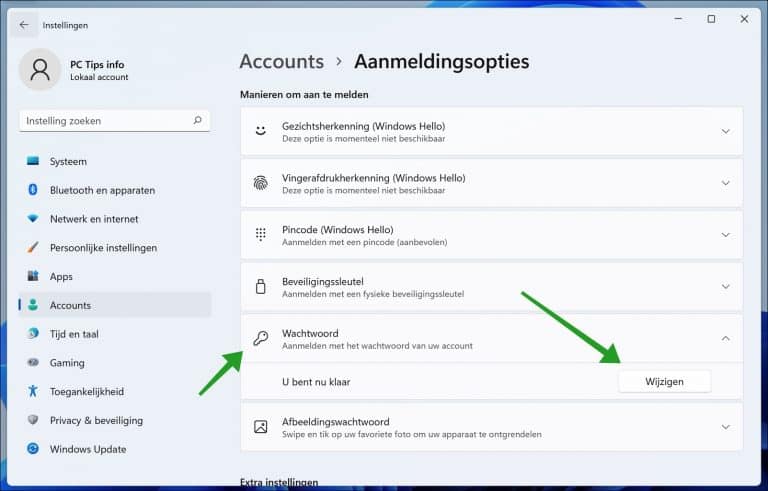Click the Afbeeldingswachtwoord title text
Image resolution: width=768 pixels, height=491 pixels.
point(336,422)
